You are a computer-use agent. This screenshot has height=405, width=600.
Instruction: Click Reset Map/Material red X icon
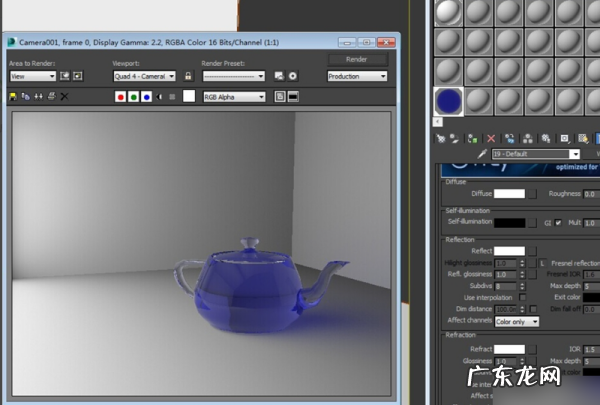click(490, 138)
